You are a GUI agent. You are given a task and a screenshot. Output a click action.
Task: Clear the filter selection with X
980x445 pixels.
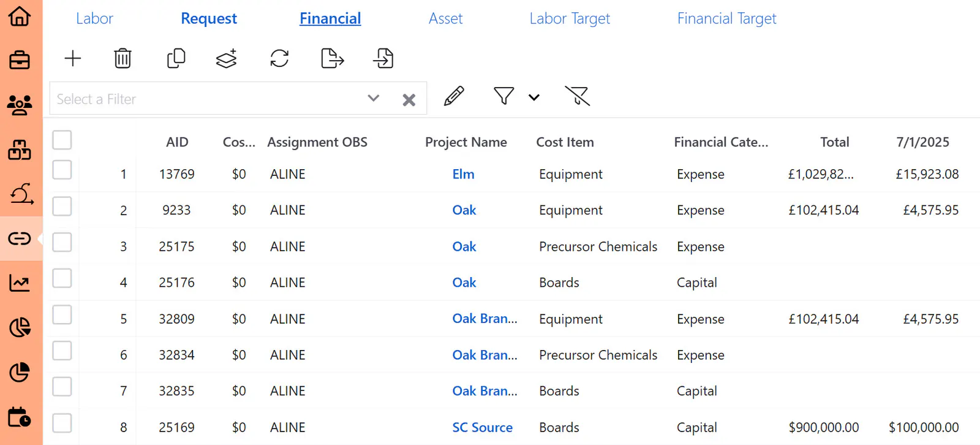[x=409, y=100]
